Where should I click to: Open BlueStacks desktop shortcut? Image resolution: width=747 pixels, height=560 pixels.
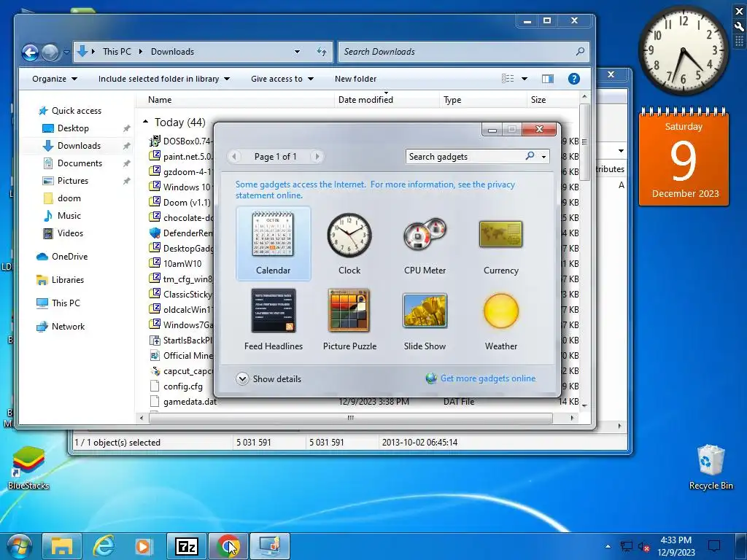pos(28,467)
